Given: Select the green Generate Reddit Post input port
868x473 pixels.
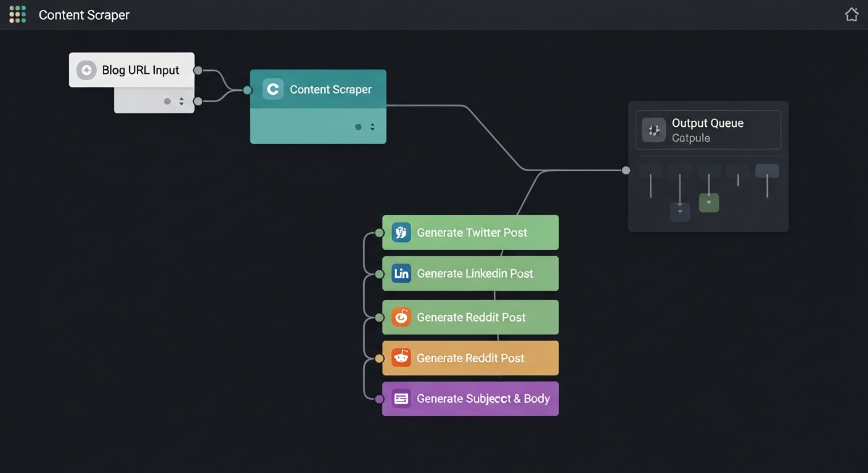Looking at the screenshot, I should click(x=379, y=318).
